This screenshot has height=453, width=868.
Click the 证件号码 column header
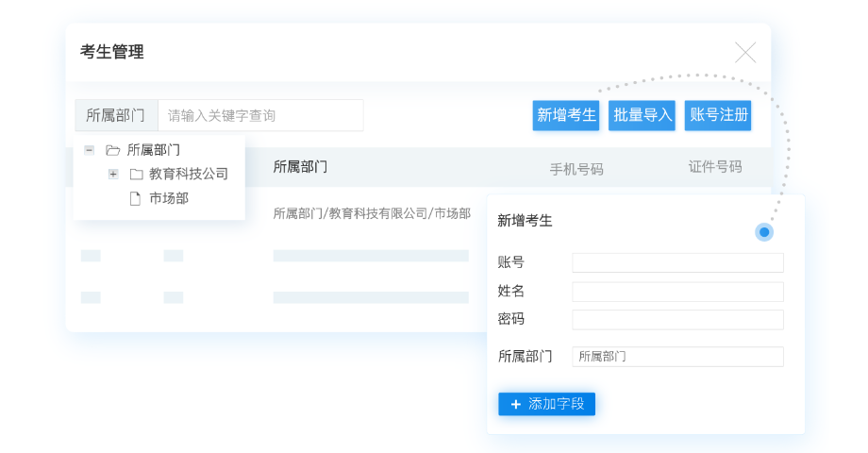point(715,167)
